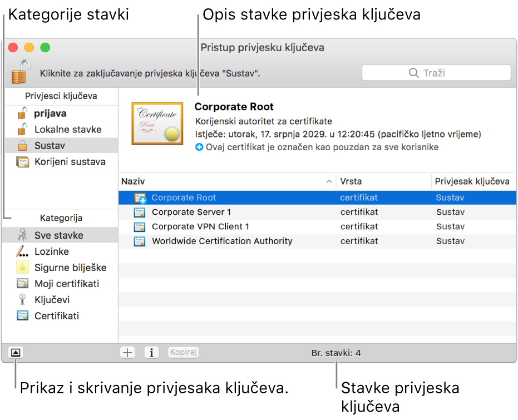Sort the list by Naziv column

coord(227,181)
